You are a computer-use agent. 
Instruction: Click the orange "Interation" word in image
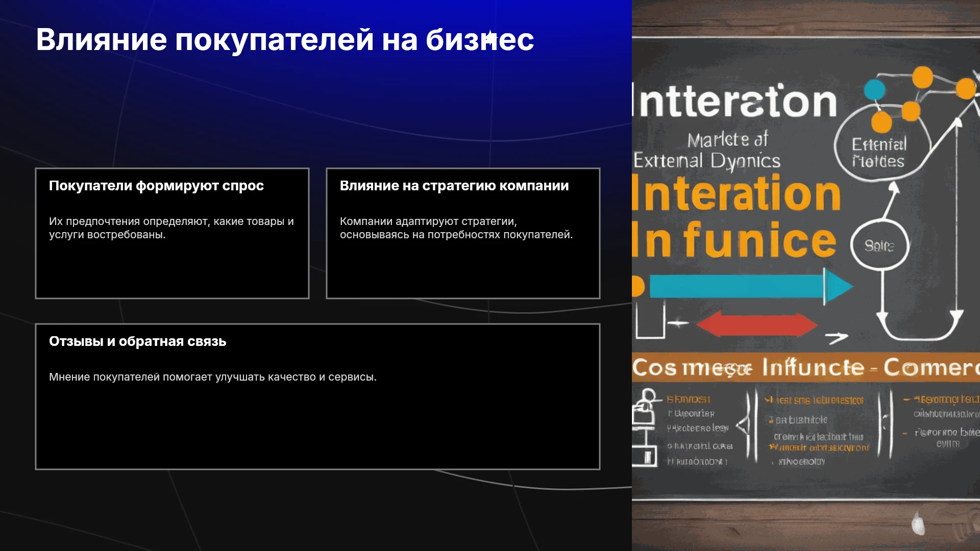[x=736, y=193]
